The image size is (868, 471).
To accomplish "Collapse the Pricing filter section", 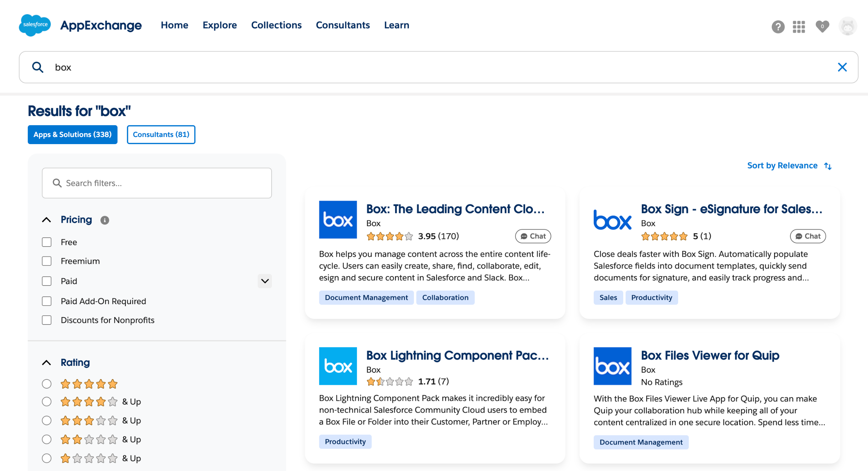I will pyautogui.click(x=47, y=220).
